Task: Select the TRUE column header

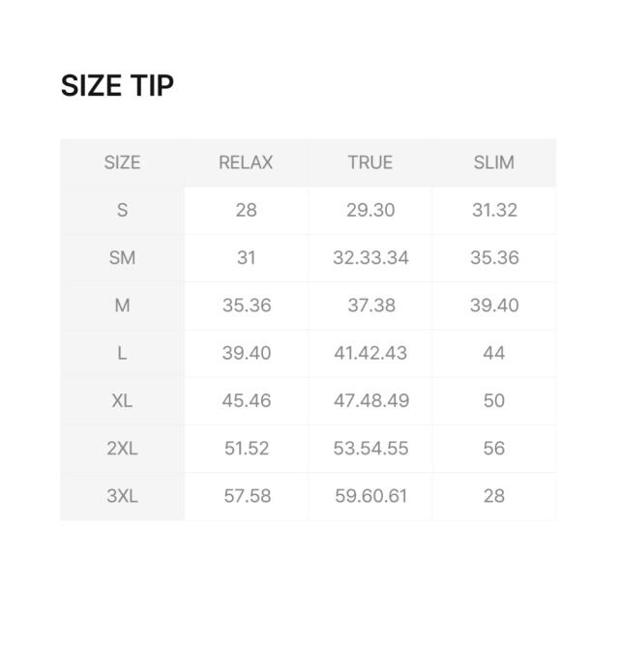Action: point(370,162)
